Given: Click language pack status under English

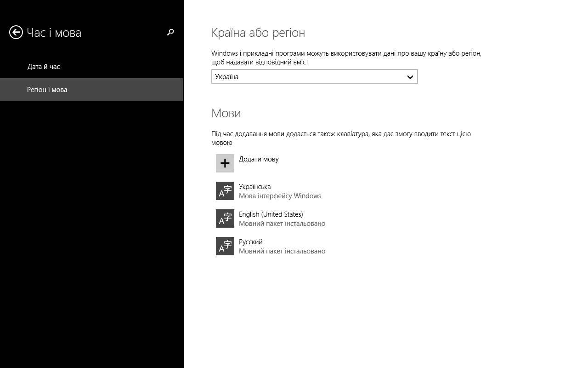Looking at the screenshot, I should 282,224.
